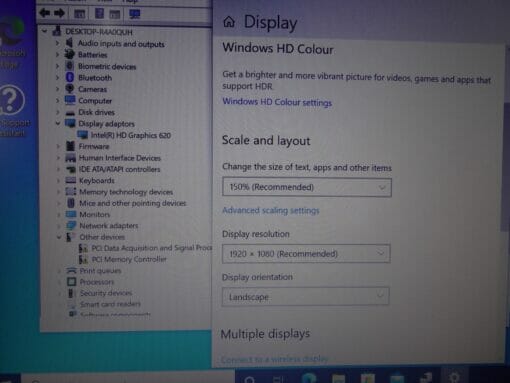Open the 1920 × 1080 display resolution dropdown

point(306,254)
